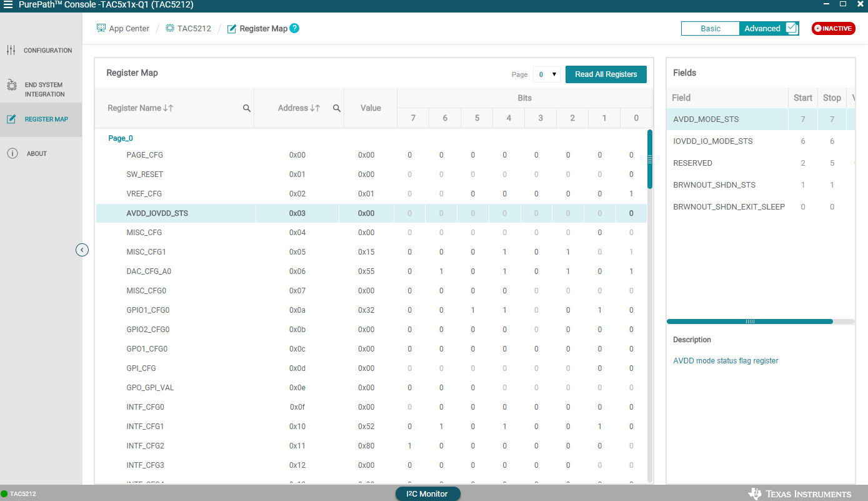Select the BRWNOUT_SHDN_STS field row
868x501 pixels.
click(714, 185)
